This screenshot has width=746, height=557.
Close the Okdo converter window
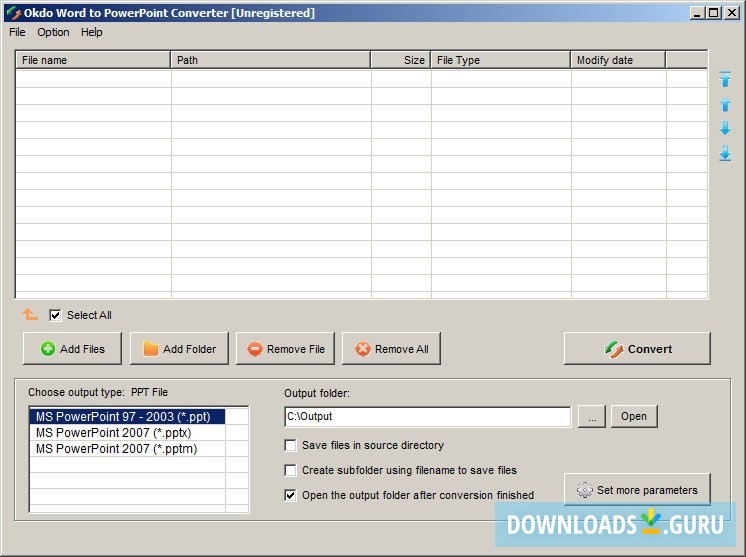pos(731,13)
